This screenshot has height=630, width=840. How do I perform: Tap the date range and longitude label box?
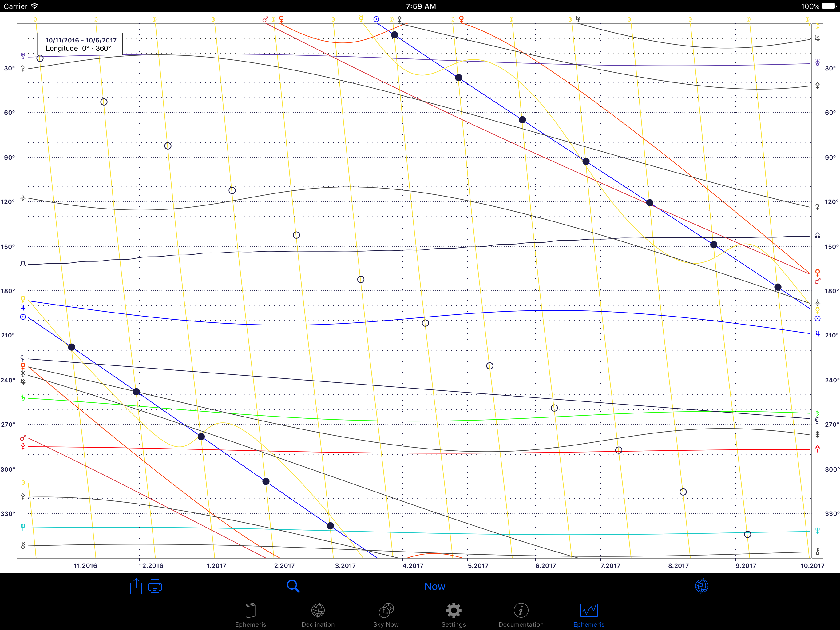point(80,44)
